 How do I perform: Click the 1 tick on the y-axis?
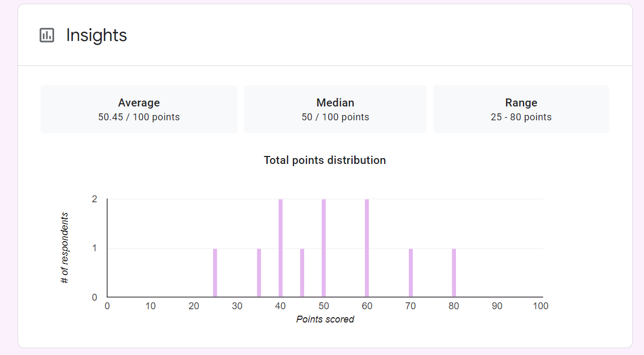click(x=95, y=248)
